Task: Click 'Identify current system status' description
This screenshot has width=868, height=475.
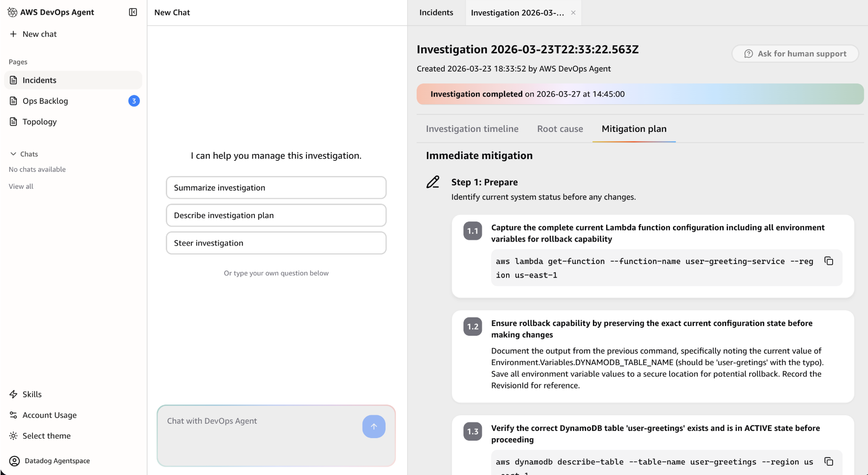Action: [543, 197]
